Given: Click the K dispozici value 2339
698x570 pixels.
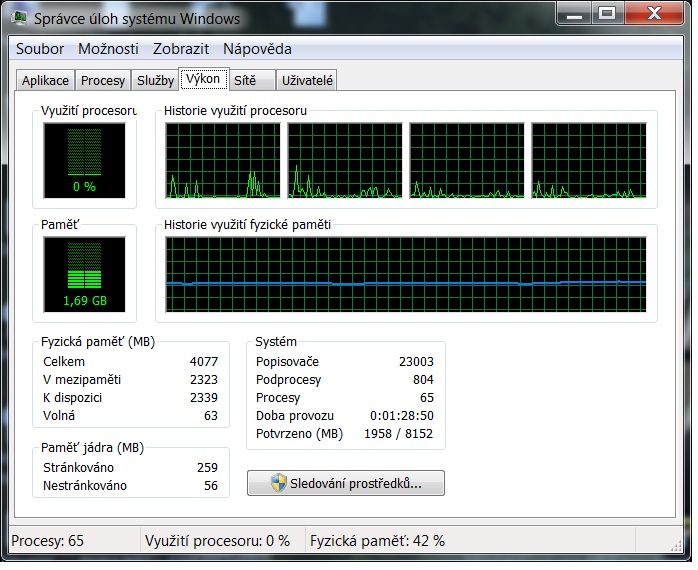Looking at the screenshot, I should [x=204, y=398].
